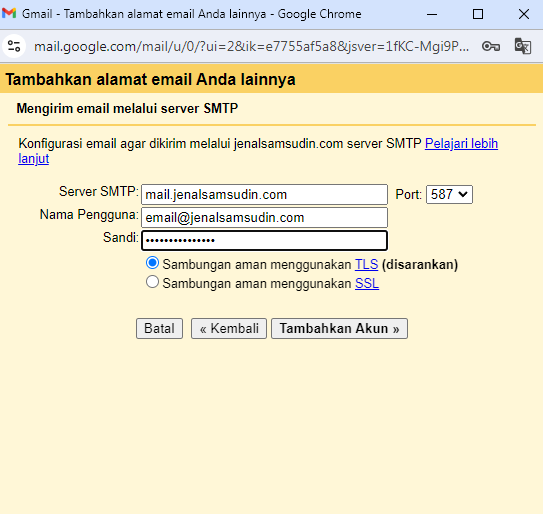Viewport: 543px width, 514px height.
Task: Click into the Sandi password field
Action: tap(264, 240)
